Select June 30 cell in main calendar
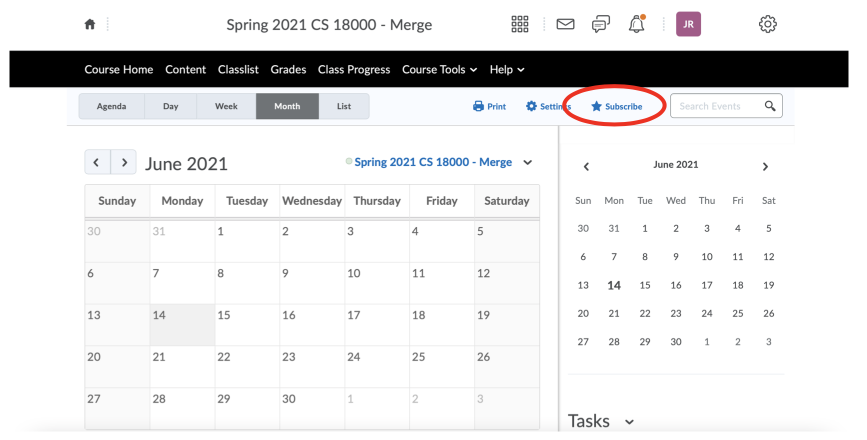Screen dimensions: 867x440 coord(312,408)
